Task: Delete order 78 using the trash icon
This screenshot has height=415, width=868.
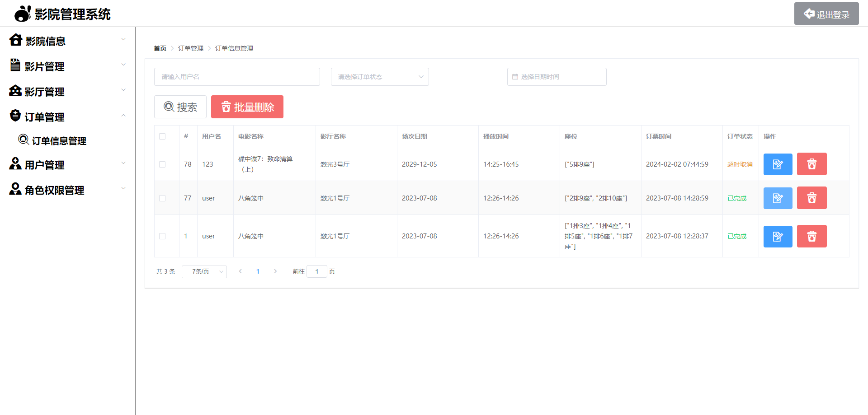Action: [811, 164]
